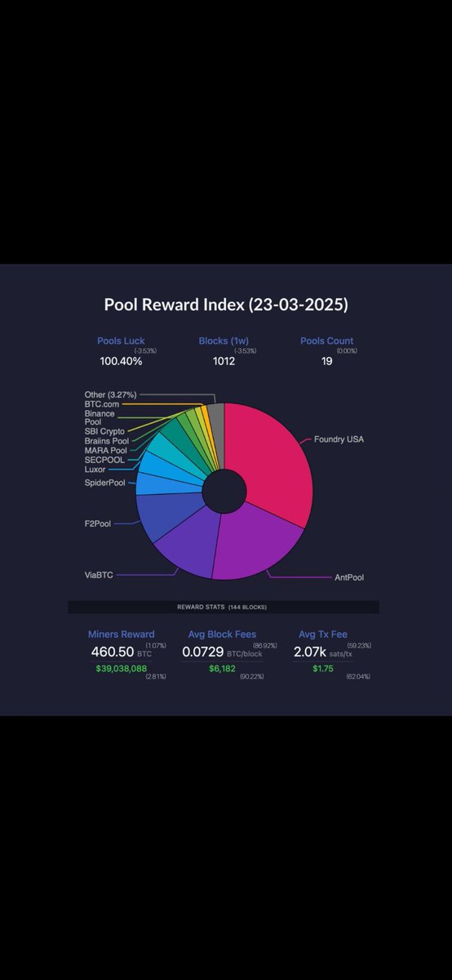Click the 1012 blocks value
Screen dimensions: 452x980
coord(224,360)
